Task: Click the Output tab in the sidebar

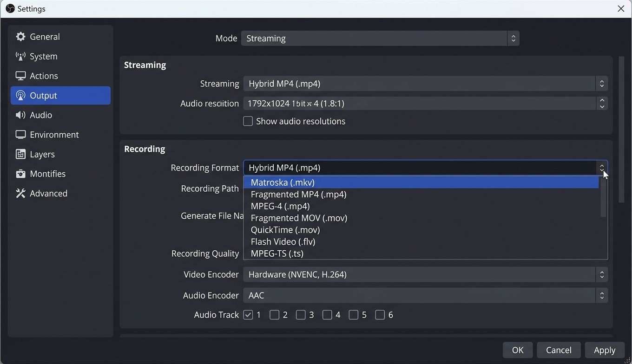Action: (60, 95)
